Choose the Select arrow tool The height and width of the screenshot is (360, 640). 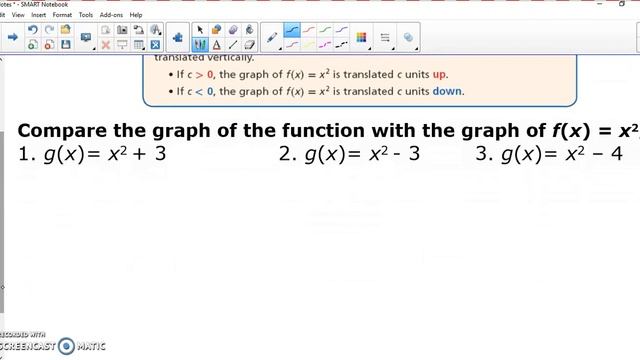pyautogui.click(x=200, y=30)
